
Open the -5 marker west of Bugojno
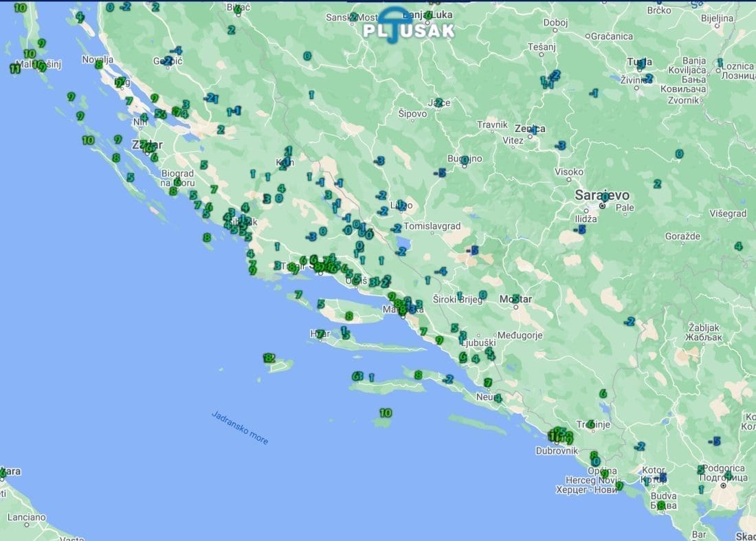pyautogui.click(x=440, y=173)
